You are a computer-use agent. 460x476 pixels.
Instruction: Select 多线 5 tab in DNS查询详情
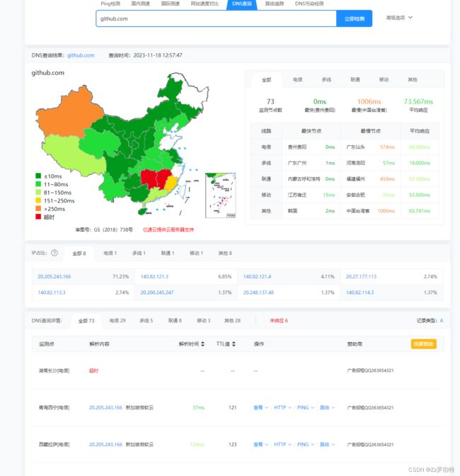[x=146, y=320]
